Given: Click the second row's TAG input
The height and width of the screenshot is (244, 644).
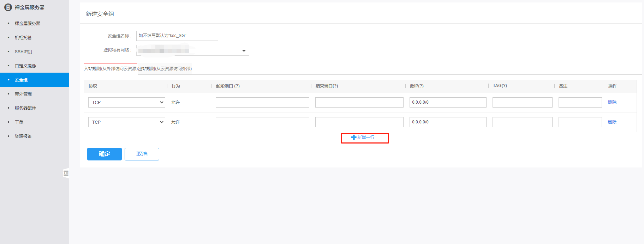Looking at the screenshot, I should [x=523, y=122].
